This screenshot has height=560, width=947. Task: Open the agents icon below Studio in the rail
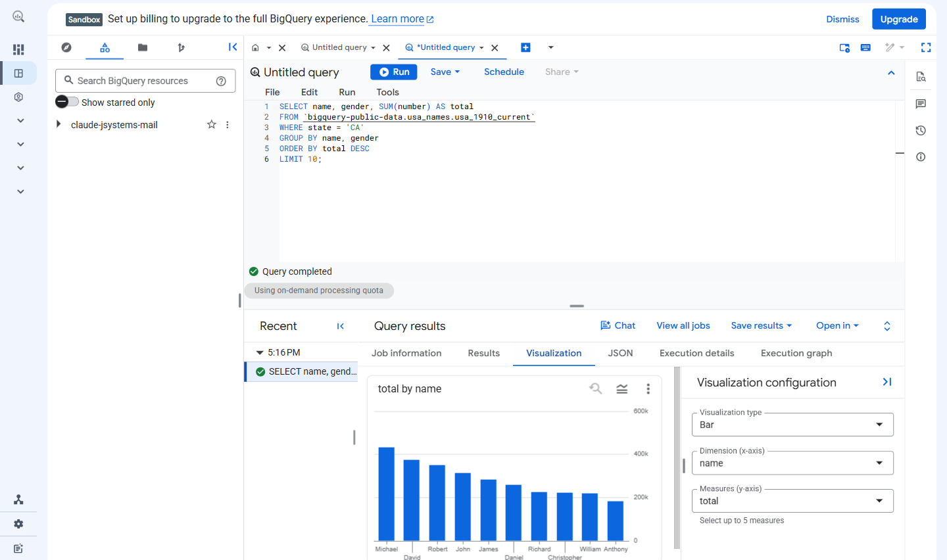tap(18, 97)
